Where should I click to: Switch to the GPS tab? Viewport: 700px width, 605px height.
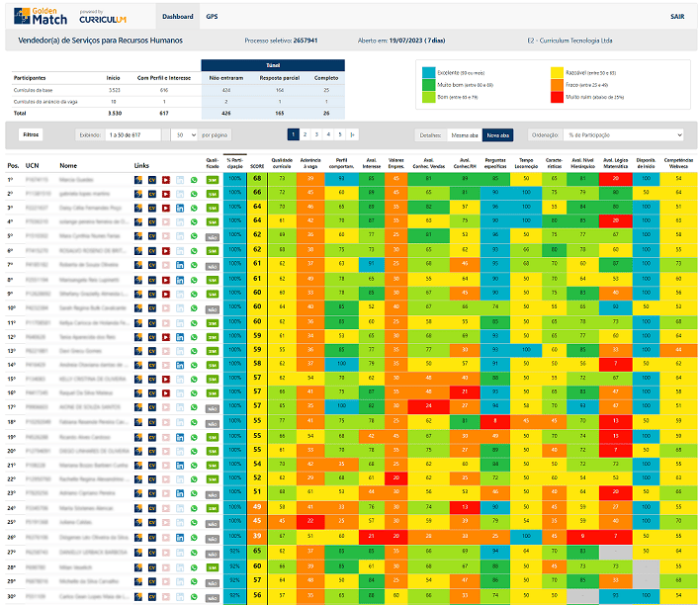(212, 17)
